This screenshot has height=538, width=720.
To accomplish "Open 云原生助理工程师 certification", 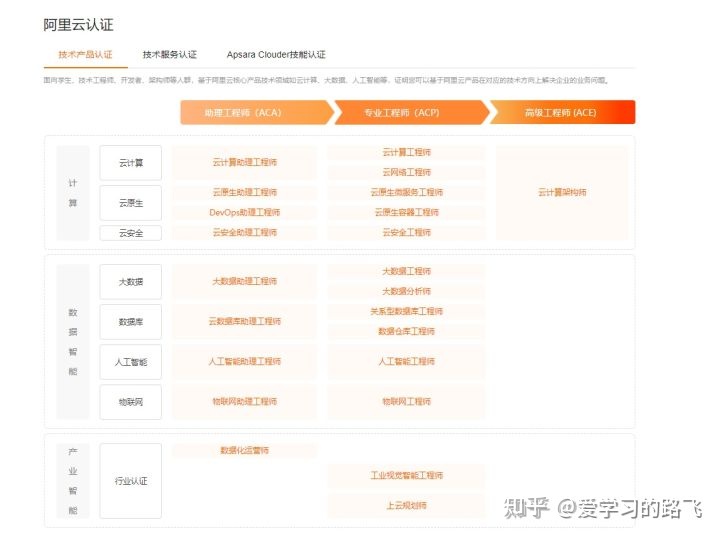I will point(245,192).
